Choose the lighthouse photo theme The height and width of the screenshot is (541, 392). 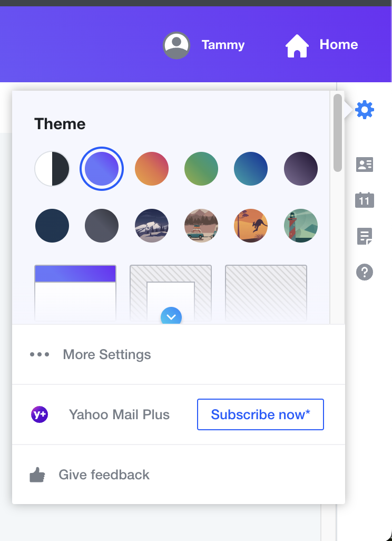[301, 226]
